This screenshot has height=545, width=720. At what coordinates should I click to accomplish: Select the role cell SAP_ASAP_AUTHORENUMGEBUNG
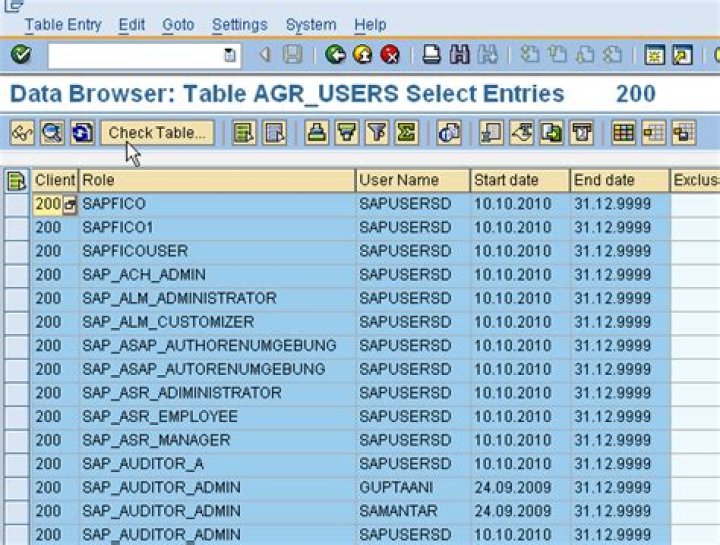point(217,346)
